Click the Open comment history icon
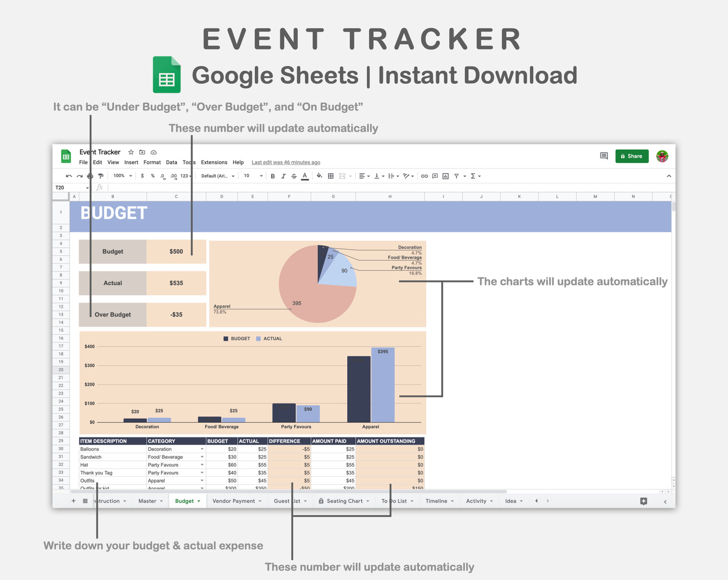728x580 pixels. 604,156
